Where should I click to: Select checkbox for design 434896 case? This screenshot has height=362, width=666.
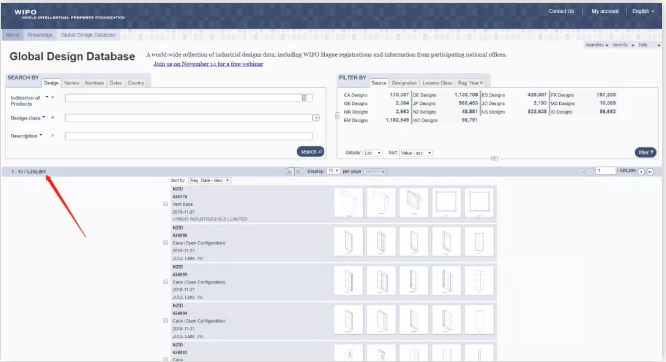(x=166, y=243)
